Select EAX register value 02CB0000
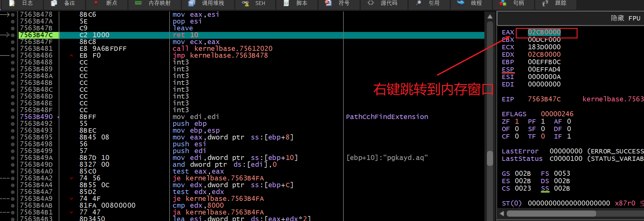The width and height of the screenshot is (644, 221). click(544, 32)
